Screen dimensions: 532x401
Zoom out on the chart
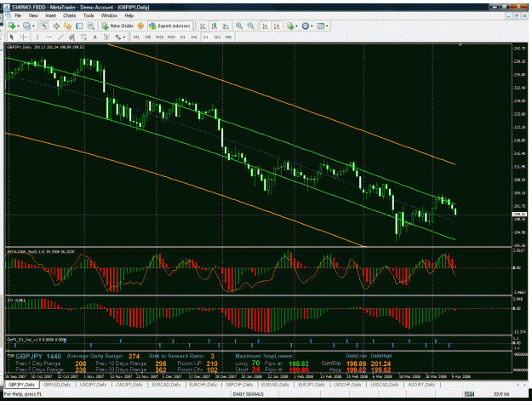pos(251,26)
